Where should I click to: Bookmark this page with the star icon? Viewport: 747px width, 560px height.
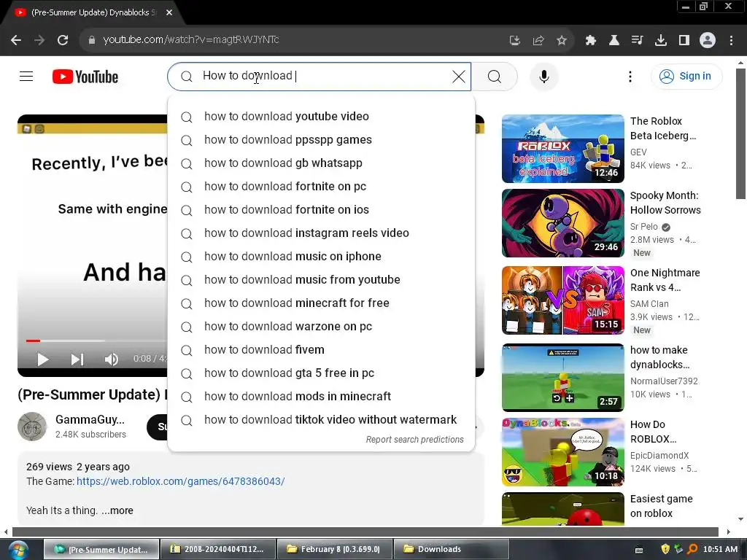click(x=562, y=40)
